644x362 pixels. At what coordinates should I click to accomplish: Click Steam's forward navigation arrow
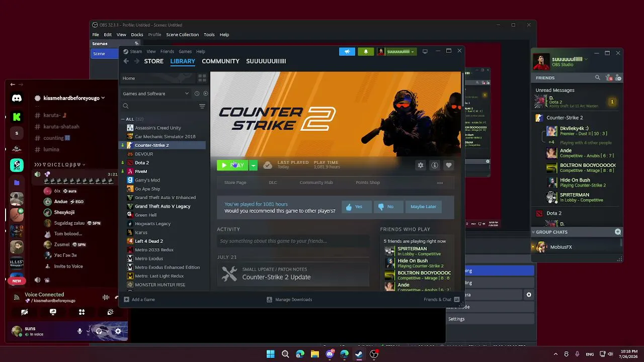[136, 61]
